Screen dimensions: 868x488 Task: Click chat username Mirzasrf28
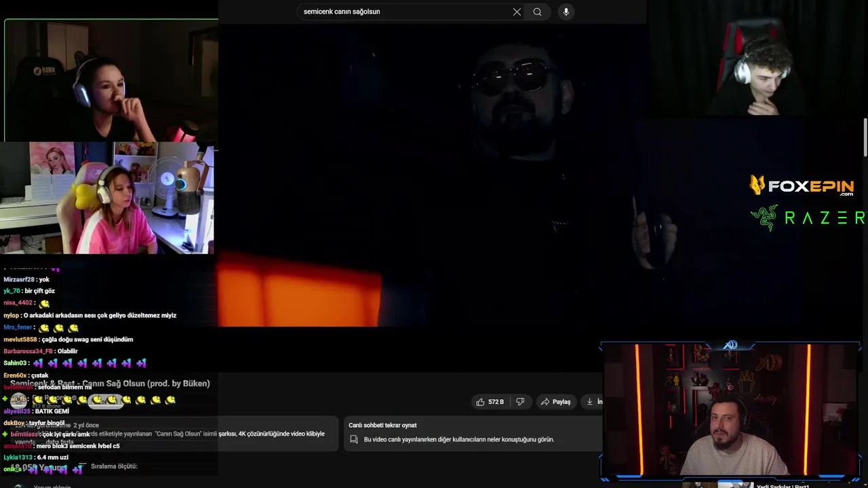pyautogui.click(x=18, y=279)
